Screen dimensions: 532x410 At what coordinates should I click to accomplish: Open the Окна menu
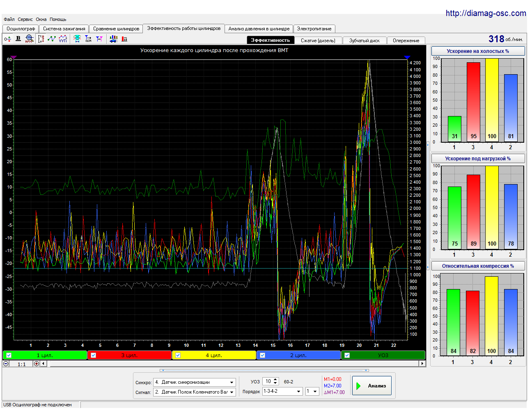(x=41, y=19)
